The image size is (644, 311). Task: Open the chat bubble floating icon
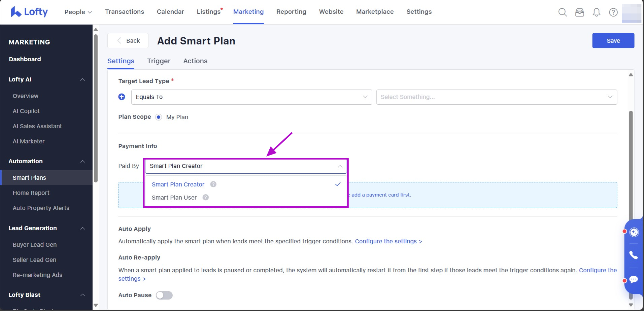(x=634, y=279)
